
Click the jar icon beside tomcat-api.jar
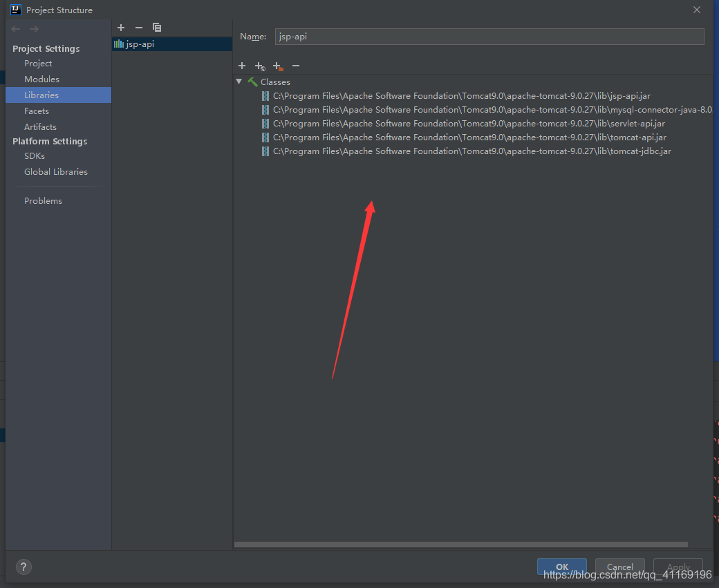[265, 137]
